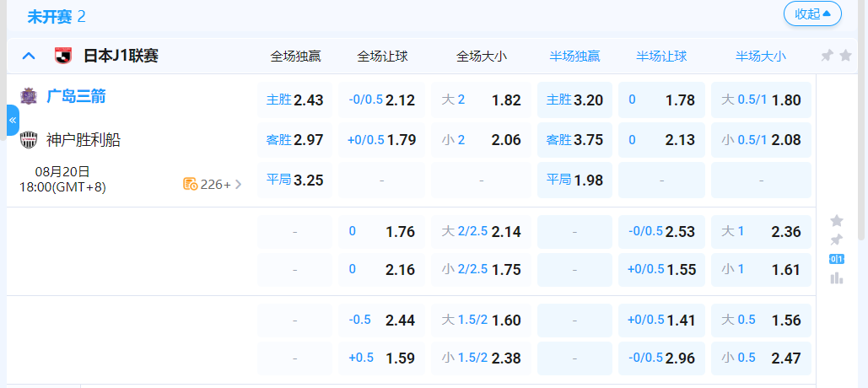Click the J1 League logo icon
Viewport: 868px width, 388px height.
tap(62, 57)
